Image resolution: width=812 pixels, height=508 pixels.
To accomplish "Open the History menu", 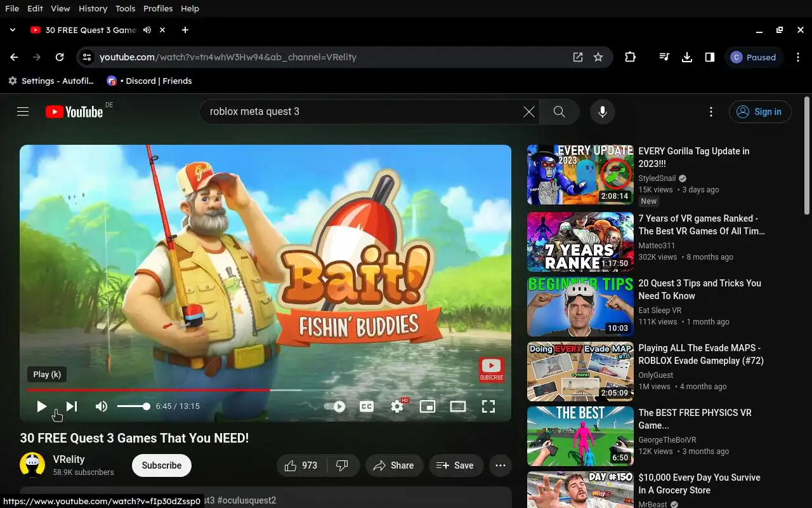I will pyautogui.click(x=93, y=8).
